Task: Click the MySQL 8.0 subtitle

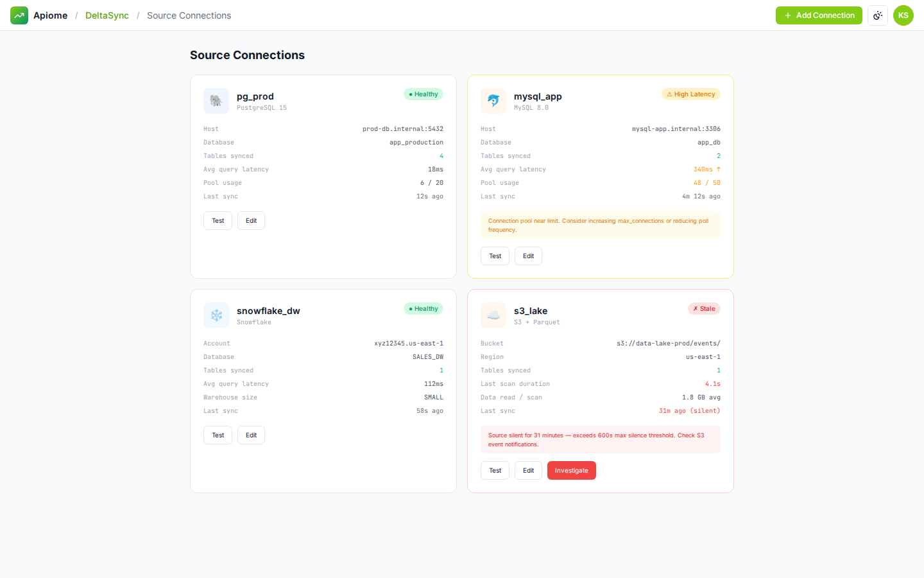Action: click(531, 108)
